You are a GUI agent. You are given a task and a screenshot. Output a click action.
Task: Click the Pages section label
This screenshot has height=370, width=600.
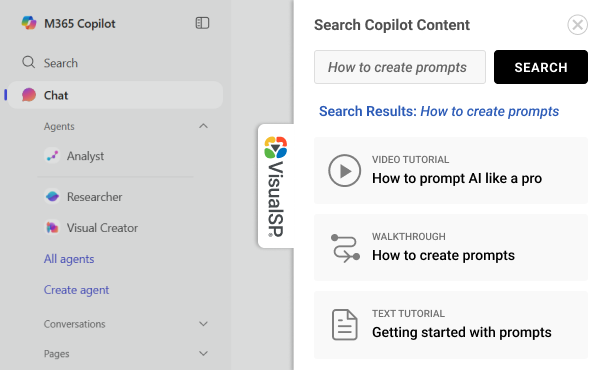pos(57,354)
